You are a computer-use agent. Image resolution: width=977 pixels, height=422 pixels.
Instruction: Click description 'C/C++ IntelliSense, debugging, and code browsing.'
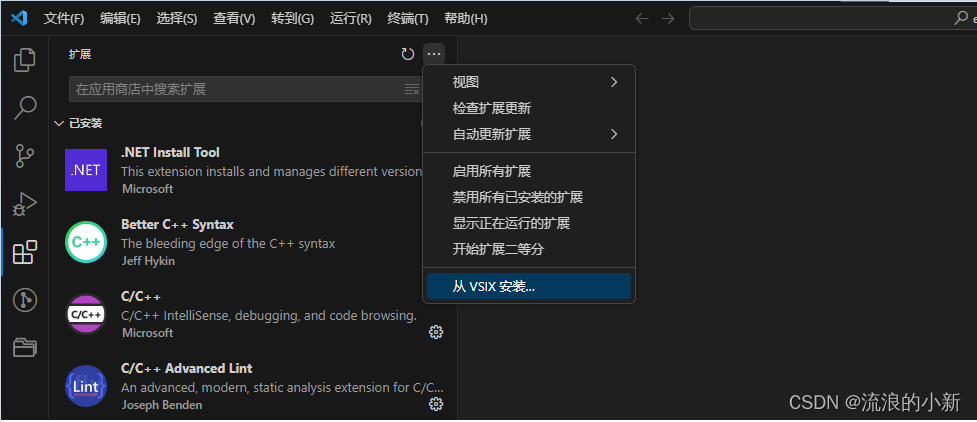[x=269, y=315]
